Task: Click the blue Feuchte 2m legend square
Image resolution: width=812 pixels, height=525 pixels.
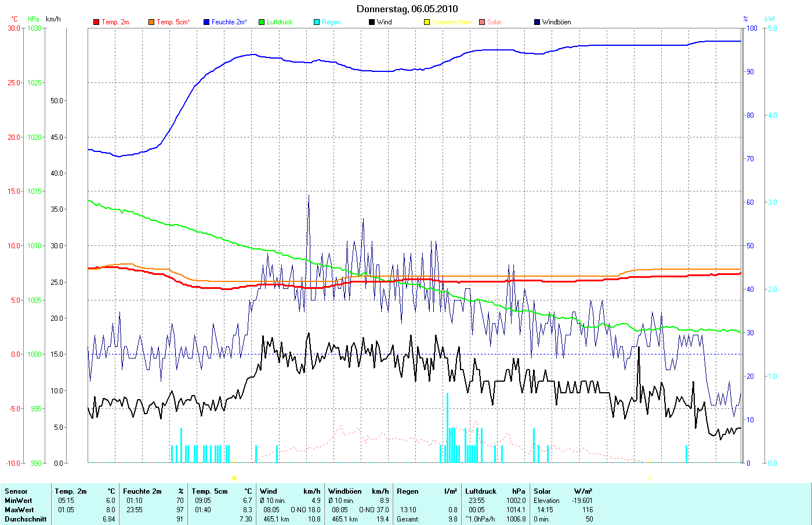Action: pos(206,22)
